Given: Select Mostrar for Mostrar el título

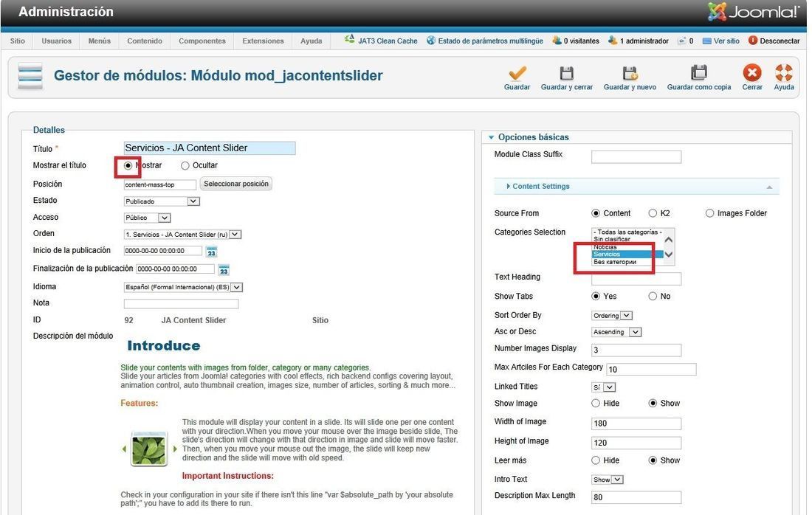Looking at the screenshot, I should pos(128,165).
